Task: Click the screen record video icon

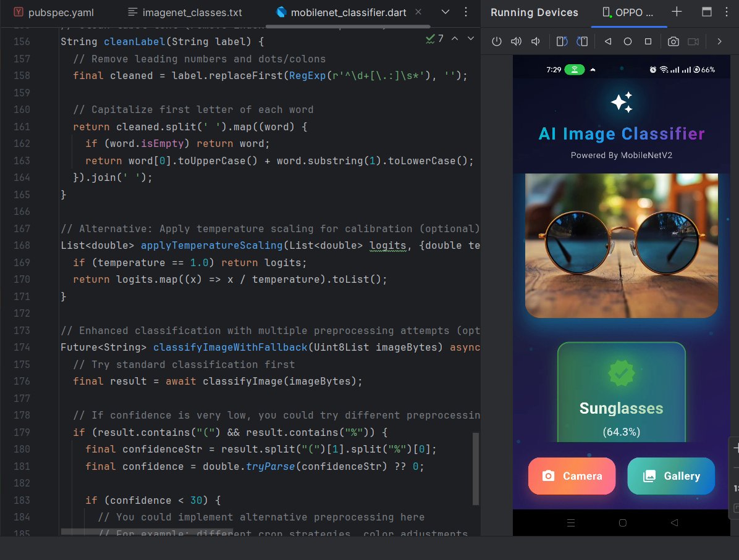Action: tap(693, 41)
